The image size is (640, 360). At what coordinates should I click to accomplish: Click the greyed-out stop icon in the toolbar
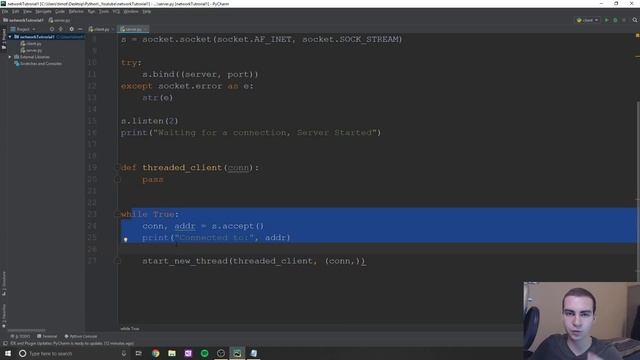click(x=624, y=20)
